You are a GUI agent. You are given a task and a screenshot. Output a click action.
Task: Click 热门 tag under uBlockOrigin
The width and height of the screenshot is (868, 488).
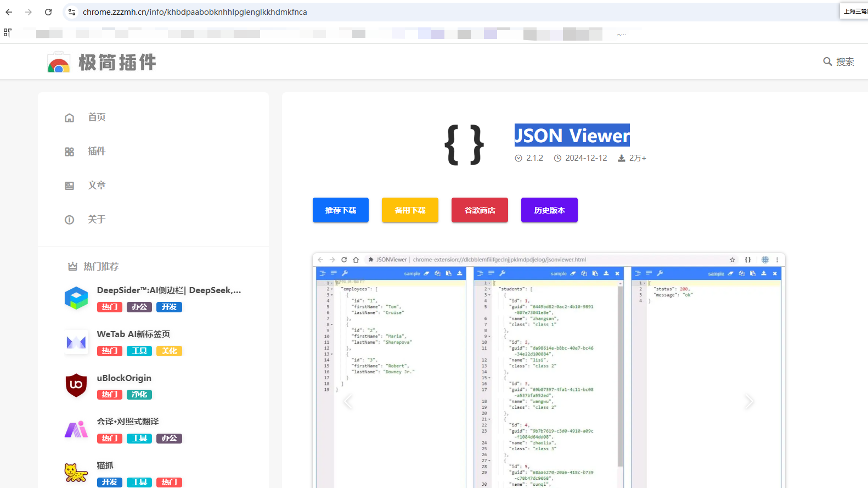110,395
